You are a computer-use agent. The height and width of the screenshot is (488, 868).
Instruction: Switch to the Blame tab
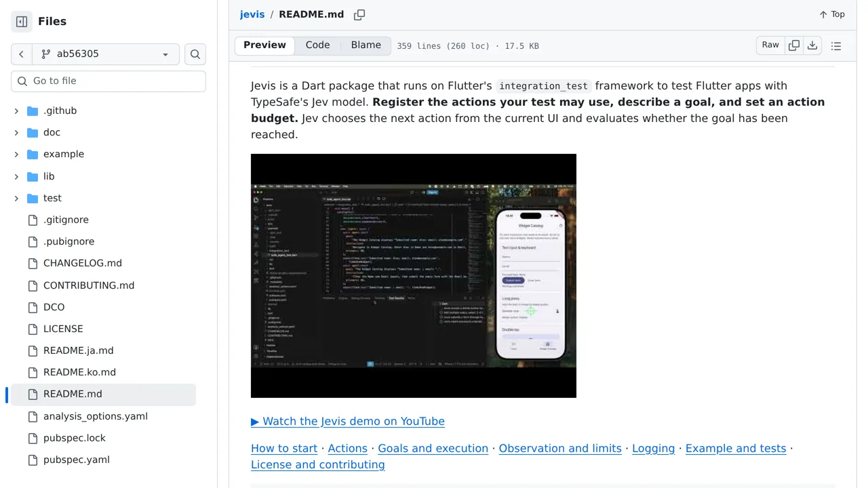point(366,45)
